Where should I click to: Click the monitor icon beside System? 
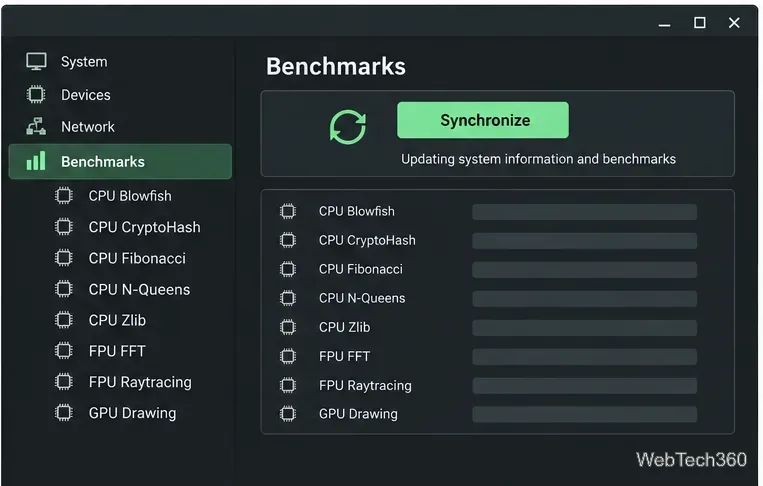pyautogui.click(x=36, y=62)
